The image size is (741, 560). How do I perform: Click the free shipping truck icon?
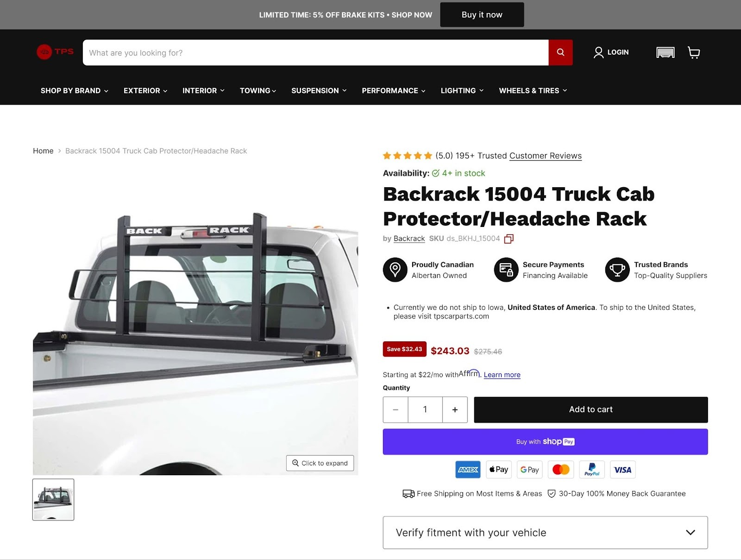click(408, 494)
